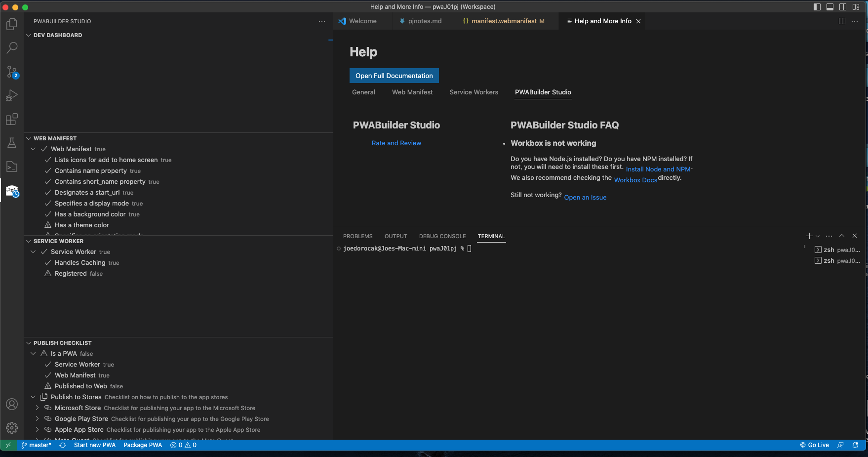Toggle the secondary sidebar visibility
This screenshot has height=457, width=868.
tap(843, 7)
